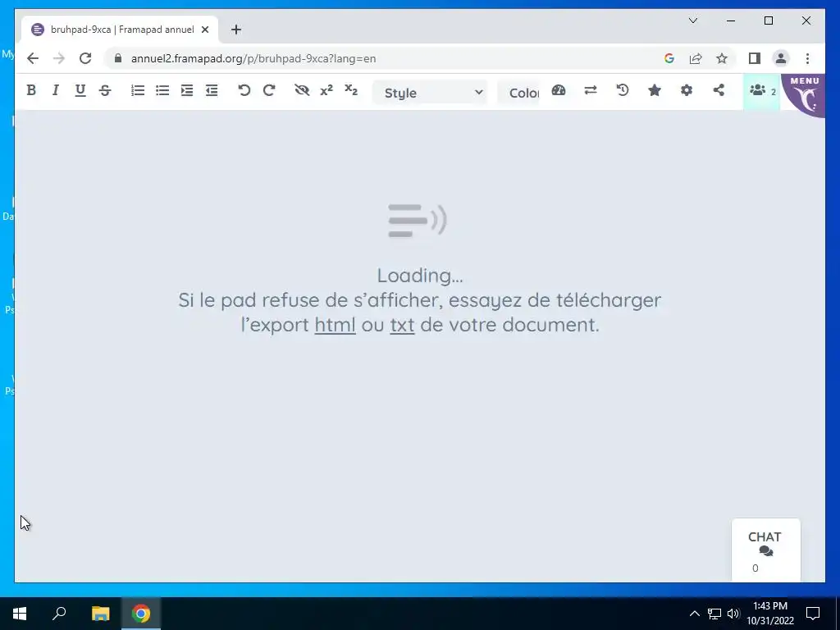
Task: Redo the last undone edit
Action: coord(269,90)
